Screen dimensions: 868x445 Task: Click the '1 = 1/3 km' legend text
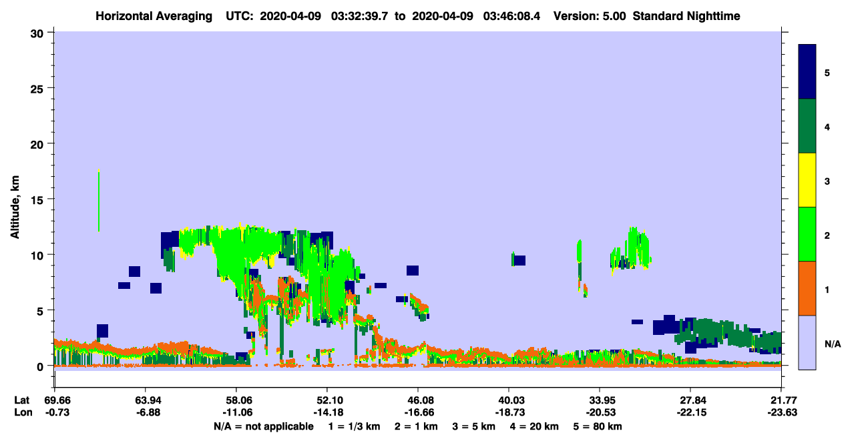point(355,426)
